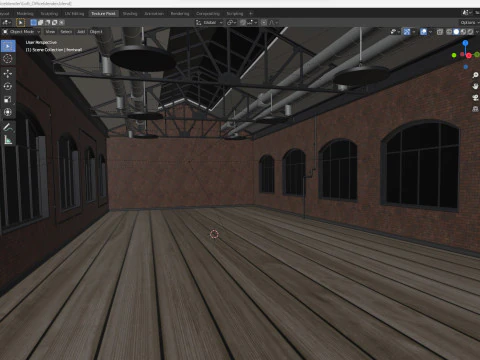Switch to Solid shading

coord(456,32)
